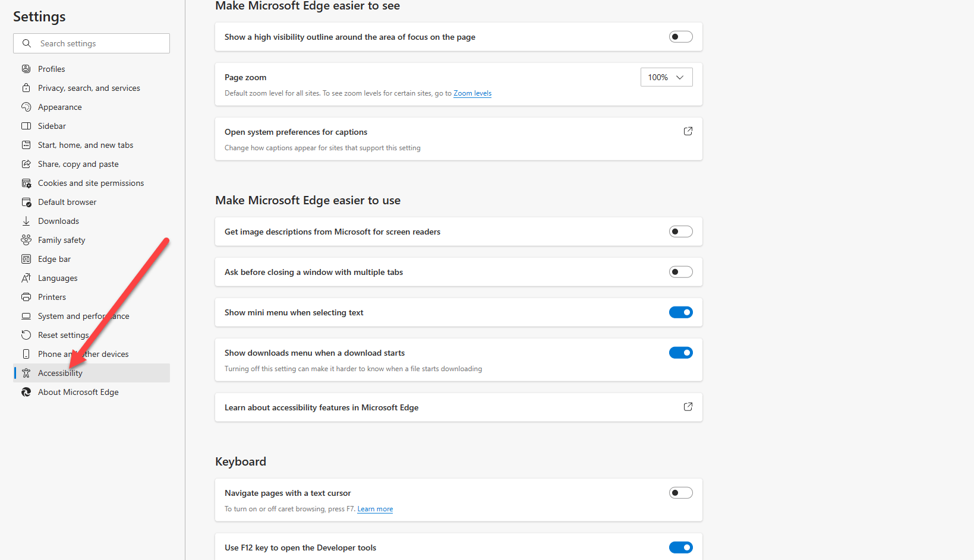
Task: Click the Downloads arrow icon
Action: pyautogui.click(x=26, y=221)
